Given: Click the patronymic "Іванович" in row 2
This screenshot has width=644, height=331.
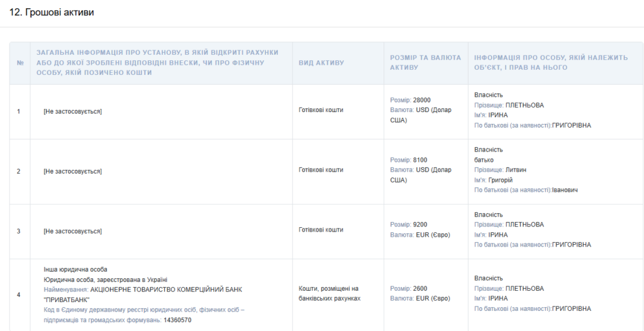Looking at the screenshot, I should coord(565,190).
